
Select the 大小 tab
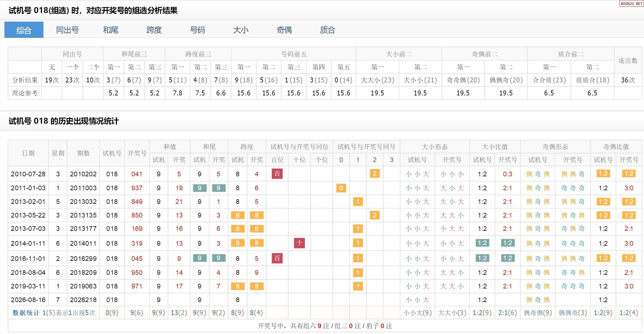point(241,30)
